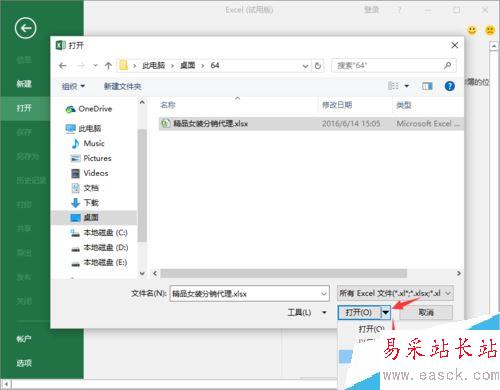Open the Videos folder
The width and height of the screenshot is (500, 390).
(x=90, y=173)
